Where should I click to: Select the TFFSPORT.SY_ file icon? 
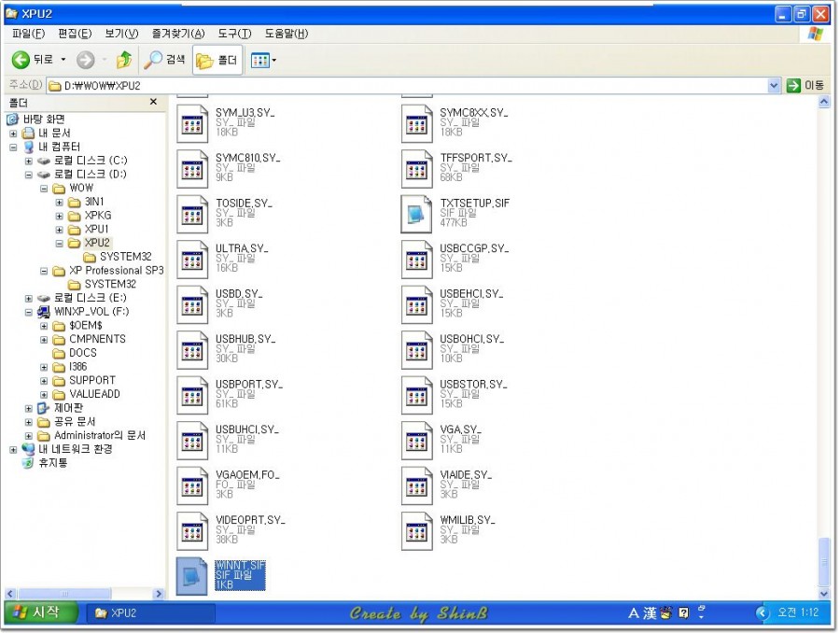coord(417,169)
